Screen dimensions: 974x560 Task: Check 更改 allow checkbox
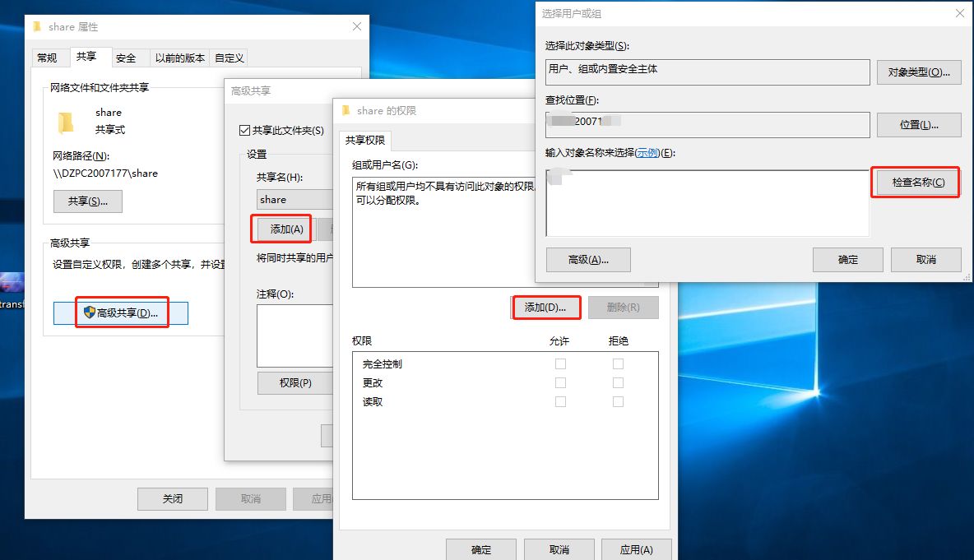click(x=560, y=383)
